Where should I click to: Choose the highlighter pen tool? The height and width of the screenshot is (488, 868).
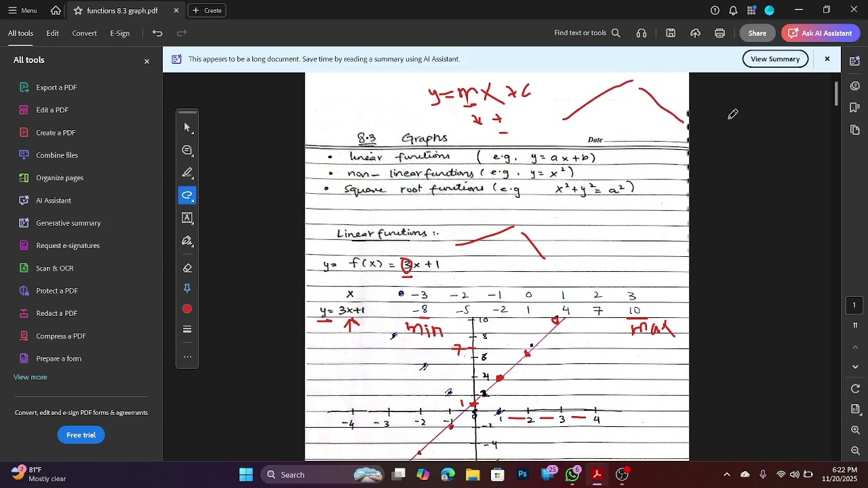(x=187, y=172)
